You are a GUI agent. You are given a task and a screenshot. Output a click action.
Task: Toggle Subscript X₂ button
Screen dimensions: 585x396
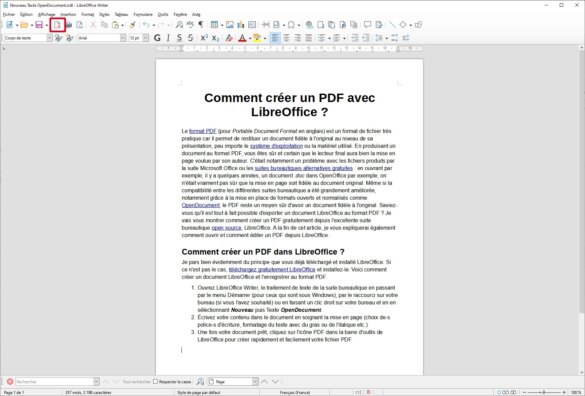pos(215,38)
